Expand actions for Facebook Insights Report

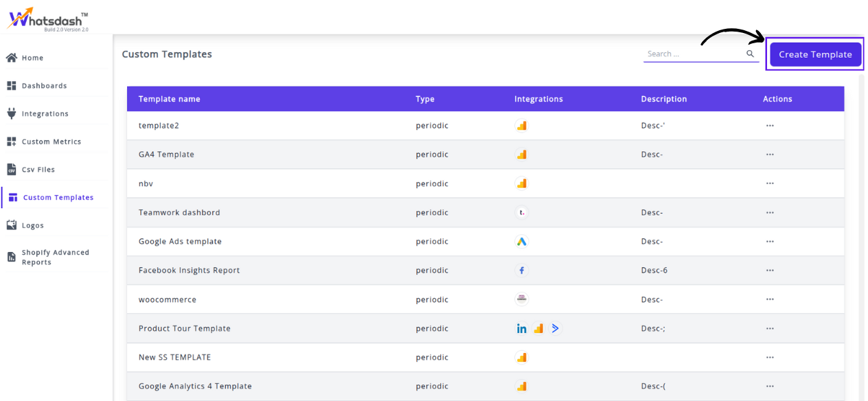pos(770,271)
